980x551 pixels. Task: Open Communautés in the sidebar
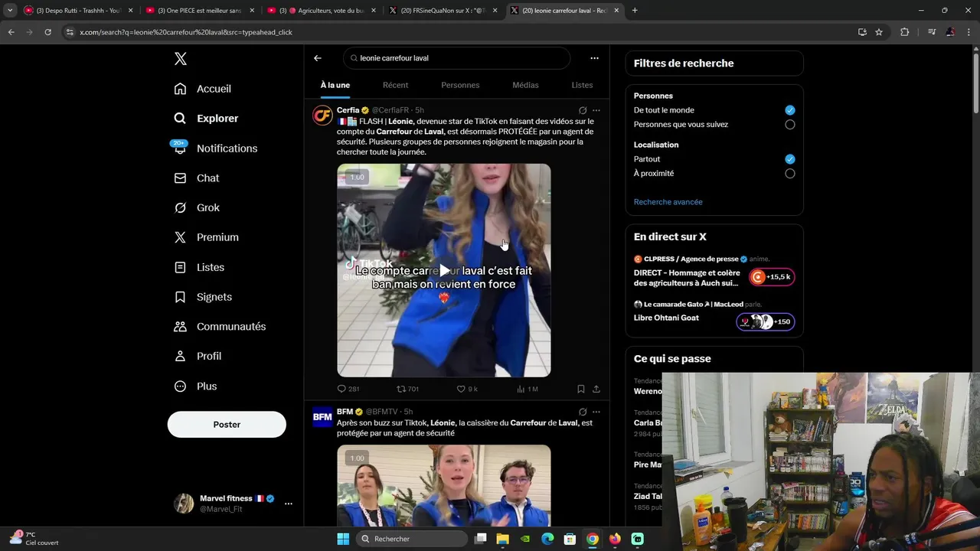coord(220,327)
